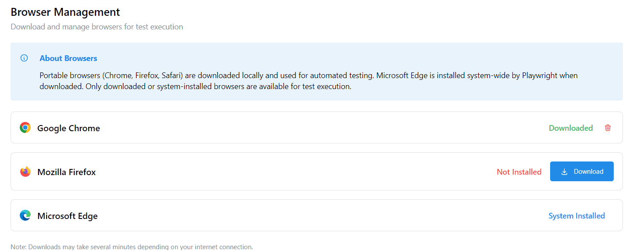Click the note about download times
This screenshot has width=644, height=251.
click(132, 247)
